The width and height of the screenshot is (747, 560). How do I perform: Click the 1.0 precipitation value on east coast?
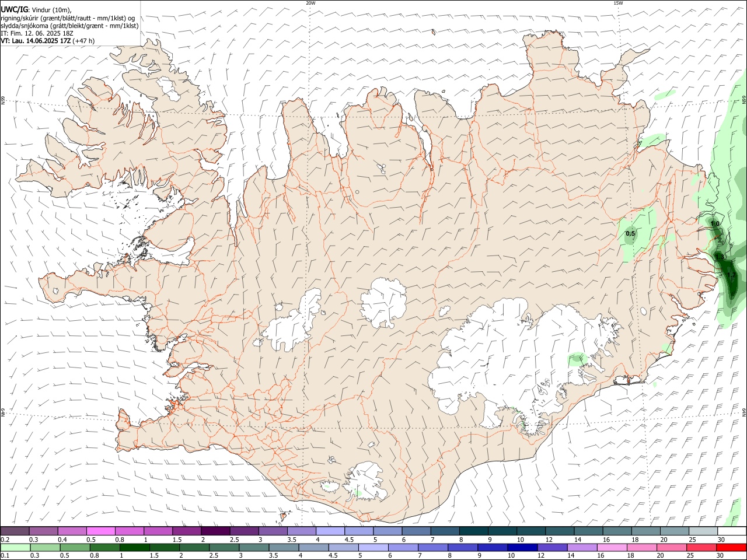click(715, 224)
